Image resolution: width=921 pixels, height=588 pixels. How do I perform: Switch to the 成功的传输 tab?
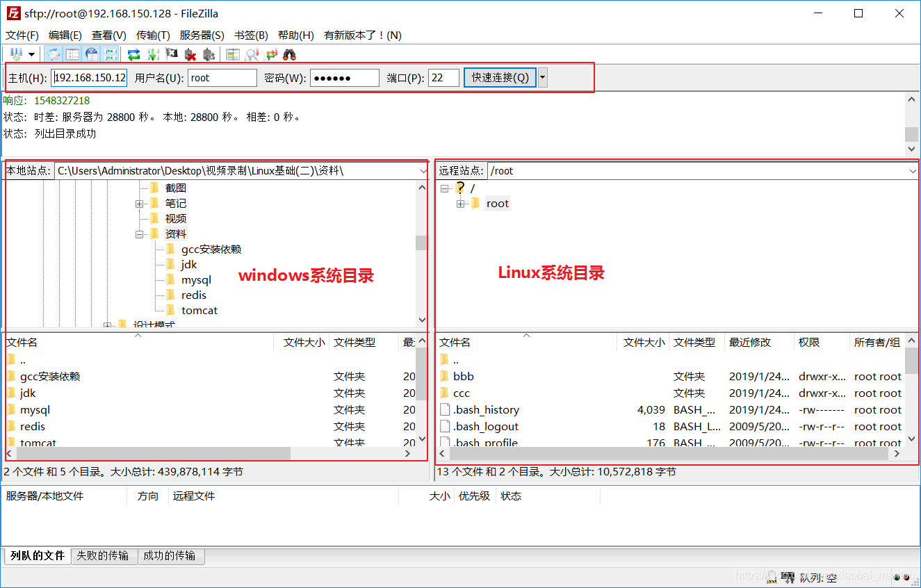[x=170, y=555]
